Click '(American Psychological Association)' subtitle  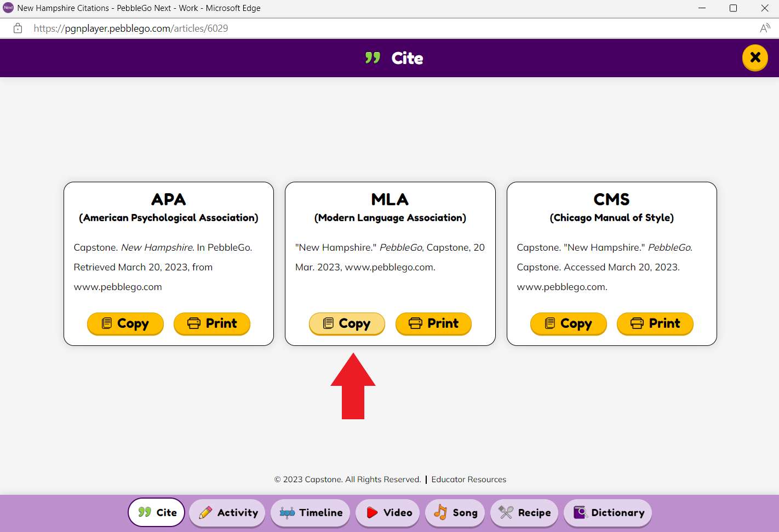click(169, 218)
